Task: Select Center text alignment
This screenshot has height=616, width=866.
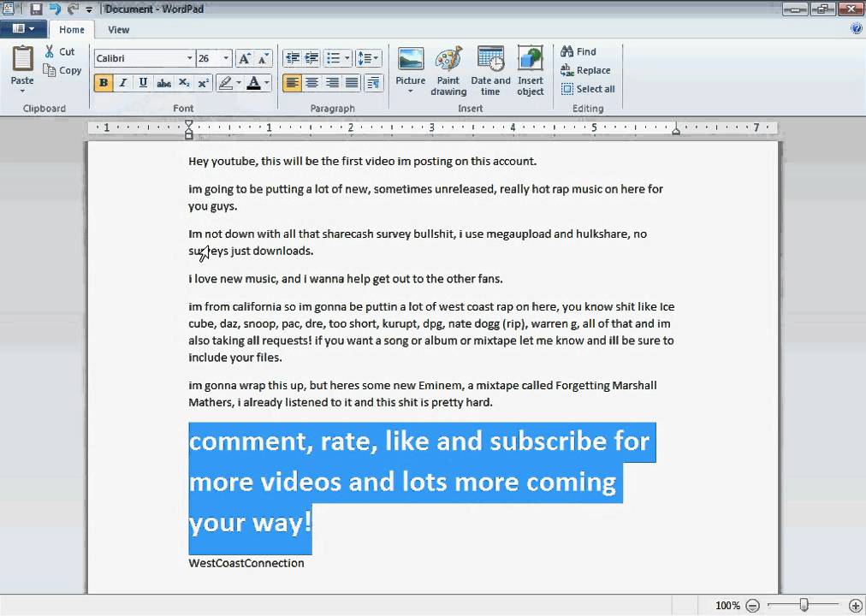Action: [x=312, y=83]
